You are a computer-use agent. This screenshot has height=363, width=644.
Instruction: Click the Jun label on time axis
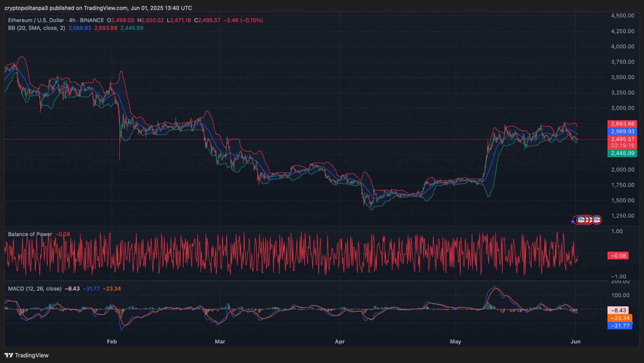coord(575,342)
